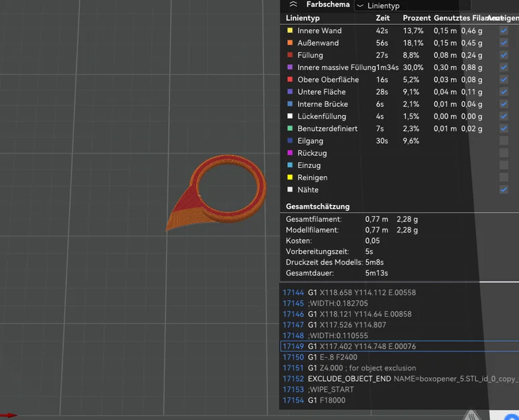Enable the Reinigen wipe display checkbox
The image size is (519, 420).
504,177
